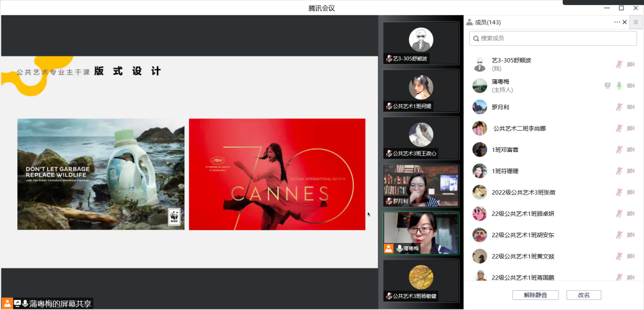Click the 搜索成员 search field
Viewport: 644px width, 310px height.
[554, 39]
